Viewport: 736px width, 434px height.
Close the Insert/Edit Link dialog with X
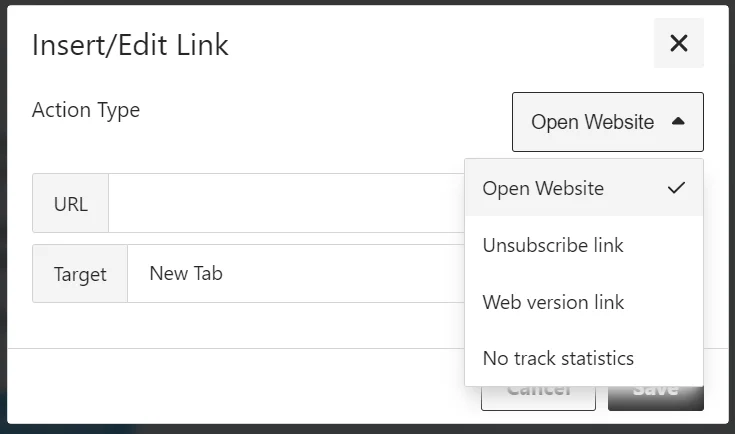click(679, 43)
